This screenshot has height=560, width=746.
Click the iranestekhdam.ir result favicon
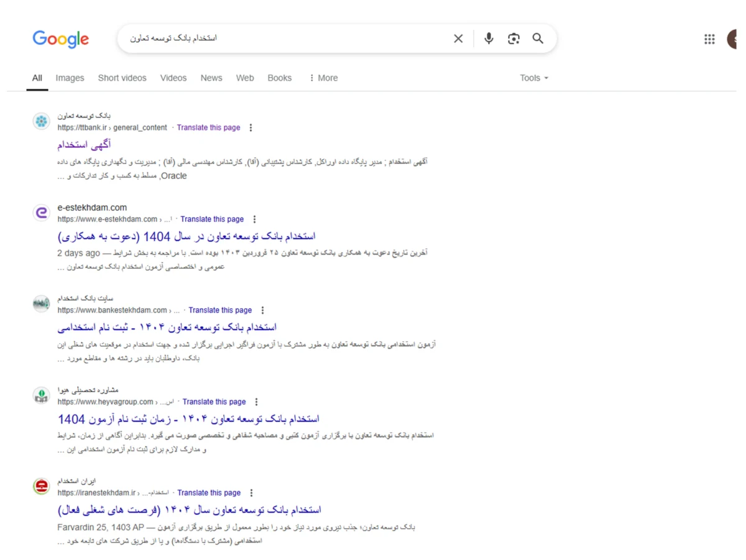point(42,487)
